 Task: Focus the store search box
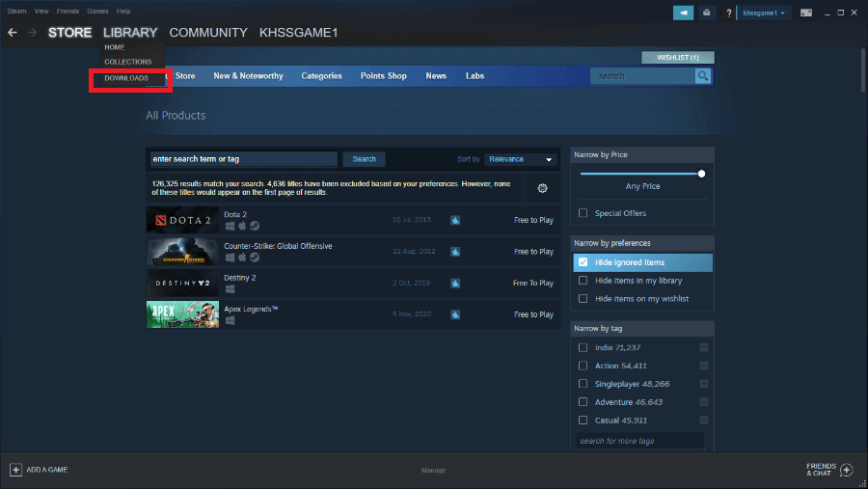[x=642, y=76]
